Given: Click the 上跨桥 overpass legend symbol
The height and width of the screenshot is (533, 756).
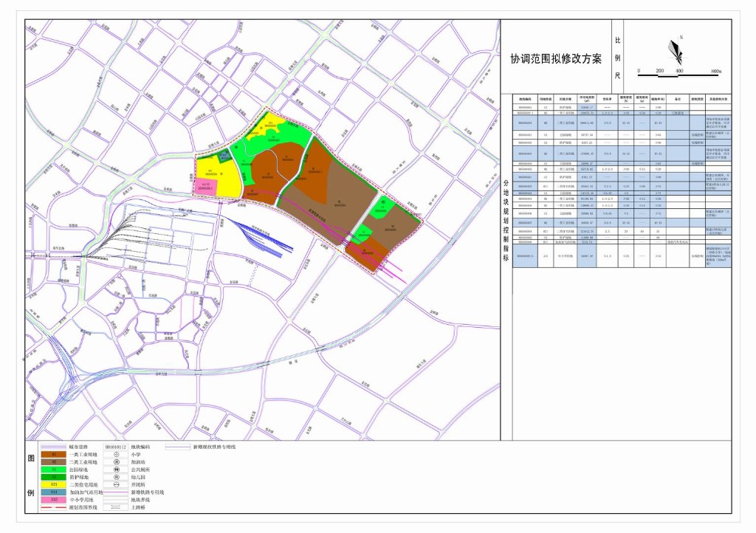Looking at the screenshot, I should (117, 508).
